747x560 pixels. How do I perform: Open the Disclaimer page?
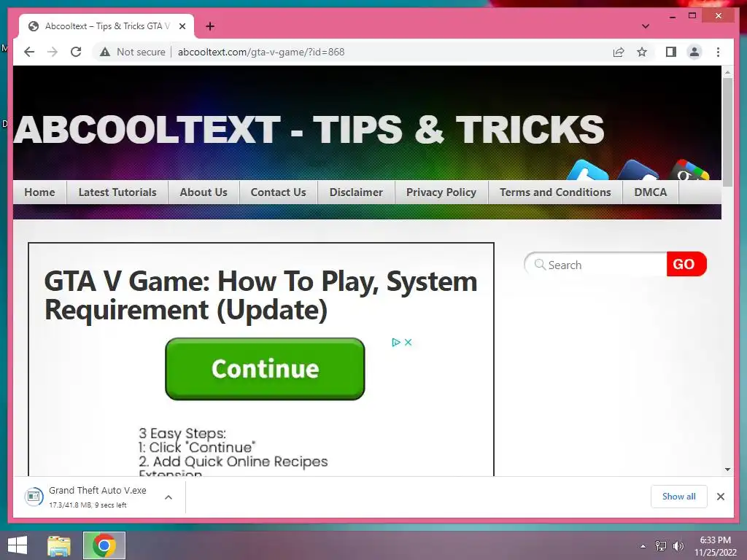356,192
